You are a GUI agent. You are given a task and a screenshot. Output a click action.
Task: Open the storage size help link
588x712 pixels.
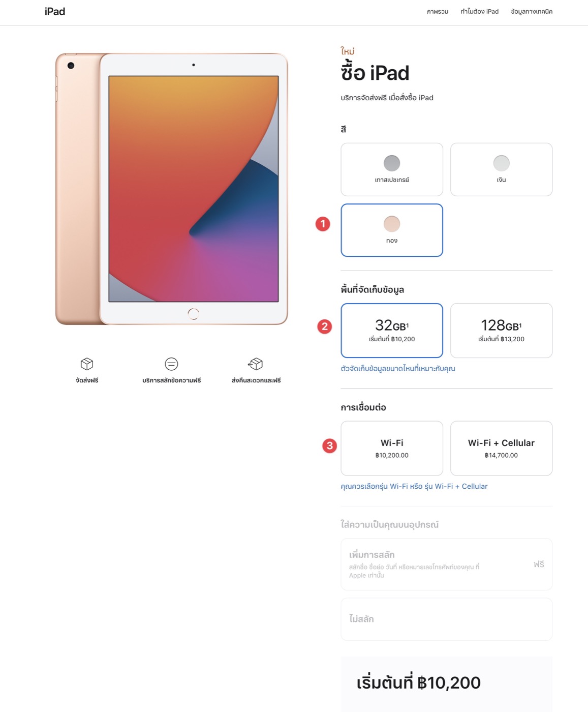tap(398, 369)
